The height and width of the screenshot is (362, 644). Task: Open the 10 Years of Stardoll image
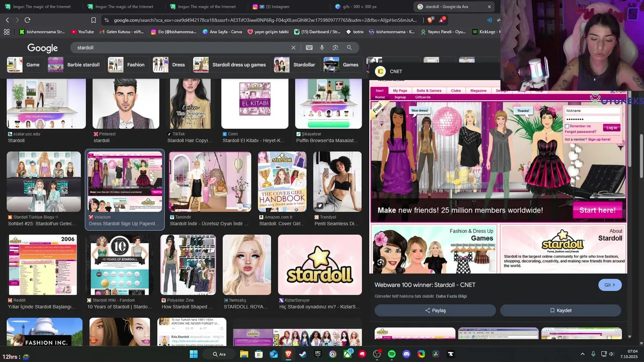120,265
